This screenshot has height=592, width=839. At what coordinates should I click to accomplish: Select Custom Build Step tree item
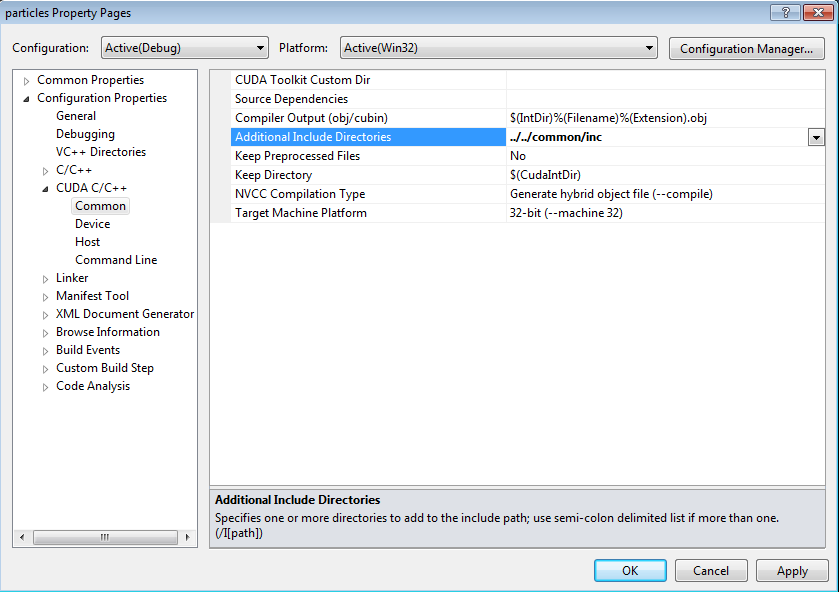coord(105,368)
